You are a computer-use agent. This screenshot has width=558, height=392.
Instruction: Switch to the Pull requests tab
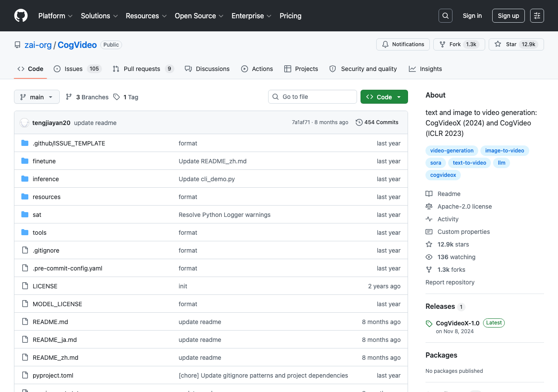coord(143,69)
